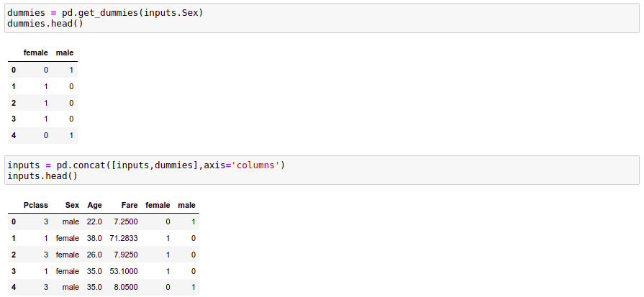
Task: Click the Fare column header
Action: pyautogui.click(x=129, y=205)
